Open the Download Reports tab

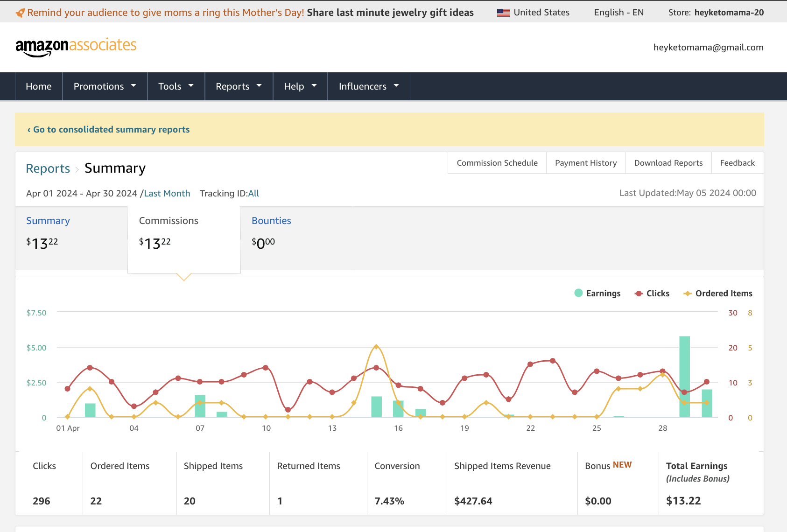[x=668, y=163]
